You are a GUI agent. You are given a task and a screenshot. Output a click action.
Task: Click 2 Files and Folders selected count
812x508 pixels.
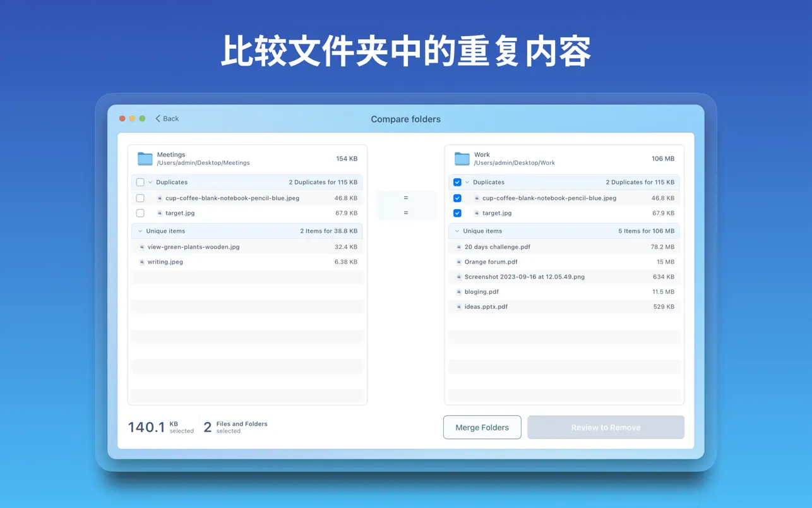click(x=235, y=427)
